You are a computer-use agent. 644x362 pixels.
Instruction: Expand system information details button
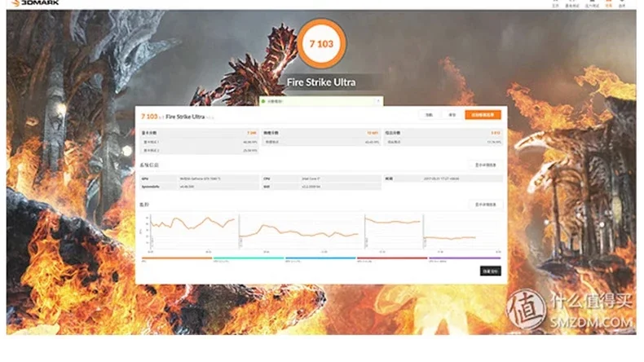click(x=485, y=165)
